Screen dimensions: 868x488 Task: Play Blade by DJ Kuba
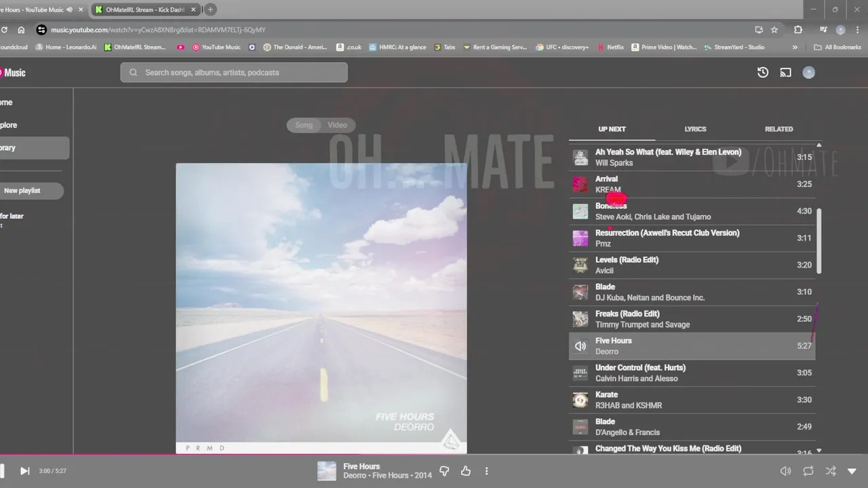coord(692,292)
